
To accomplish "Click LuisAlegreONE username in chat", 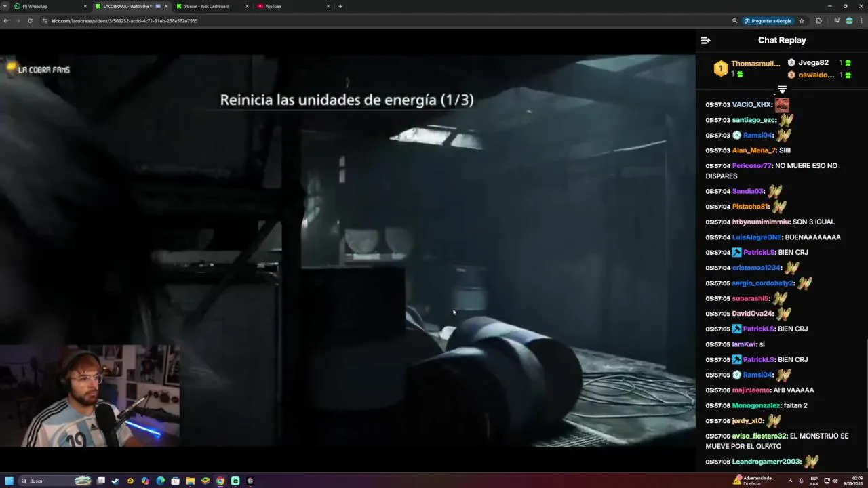I will 757,237.
